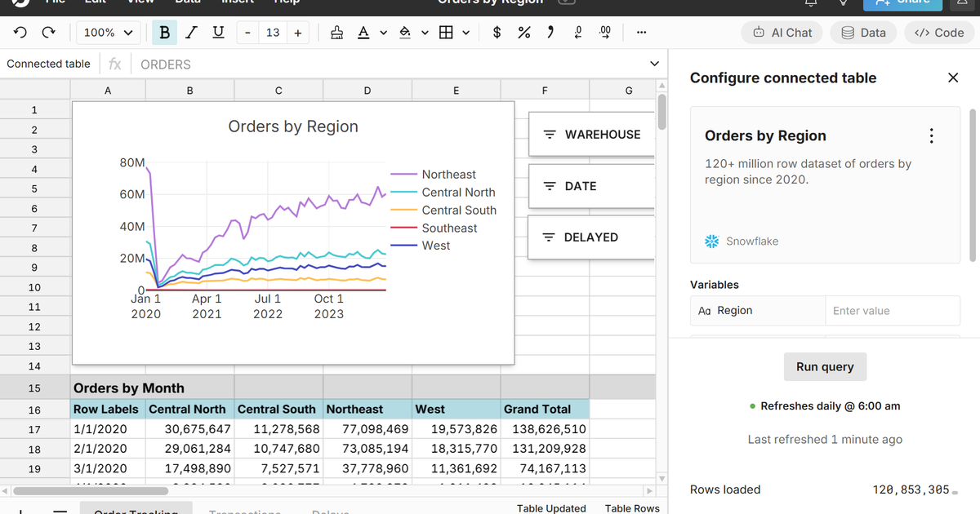Viewport: 980px width, 514px height.
Task: Select cell with value 37,778,960
Action: point(367,469)
